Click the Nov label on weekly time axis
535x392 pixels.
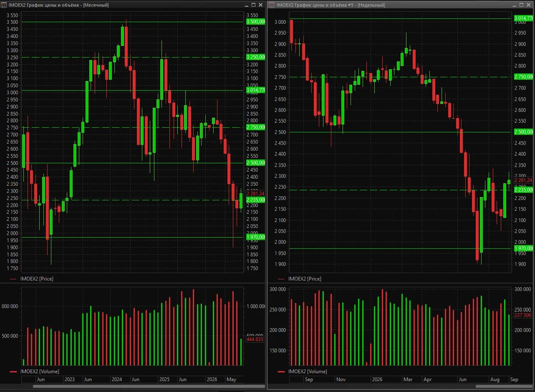pyautogui.click(x=341, y=379)
